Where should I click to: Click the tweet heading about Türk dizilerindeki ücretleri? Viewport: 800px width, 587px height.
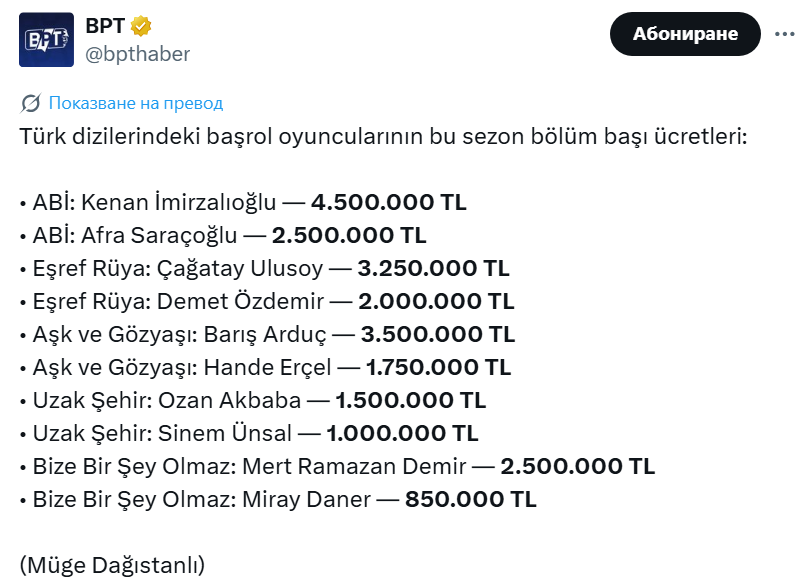pos(383,137)
